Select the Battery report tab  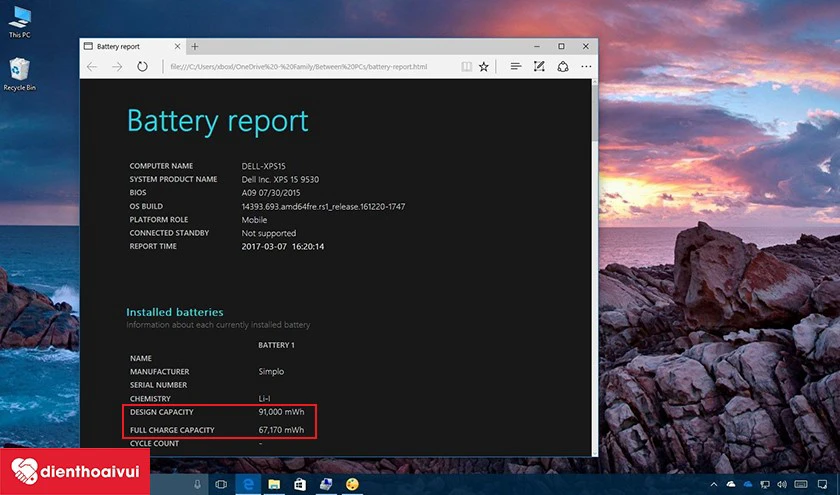[132, 47]
